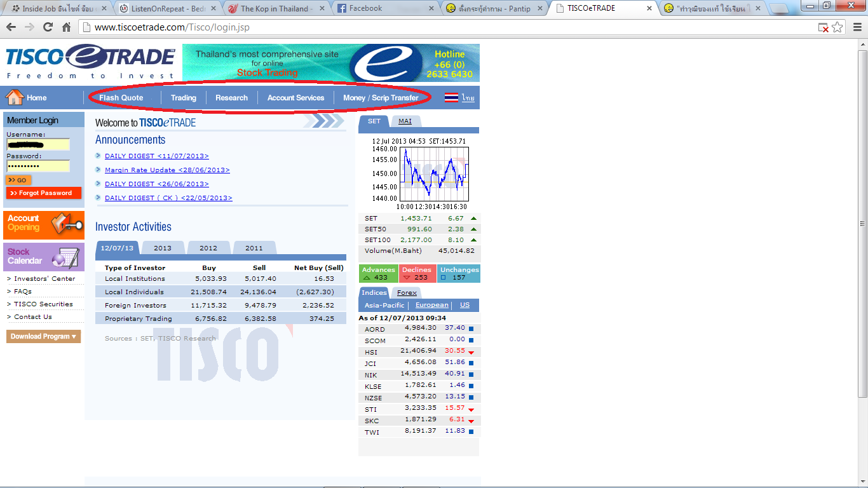Click the Declines 253 box
Viewport: 868px width, 488px height.
coord(417,274)
